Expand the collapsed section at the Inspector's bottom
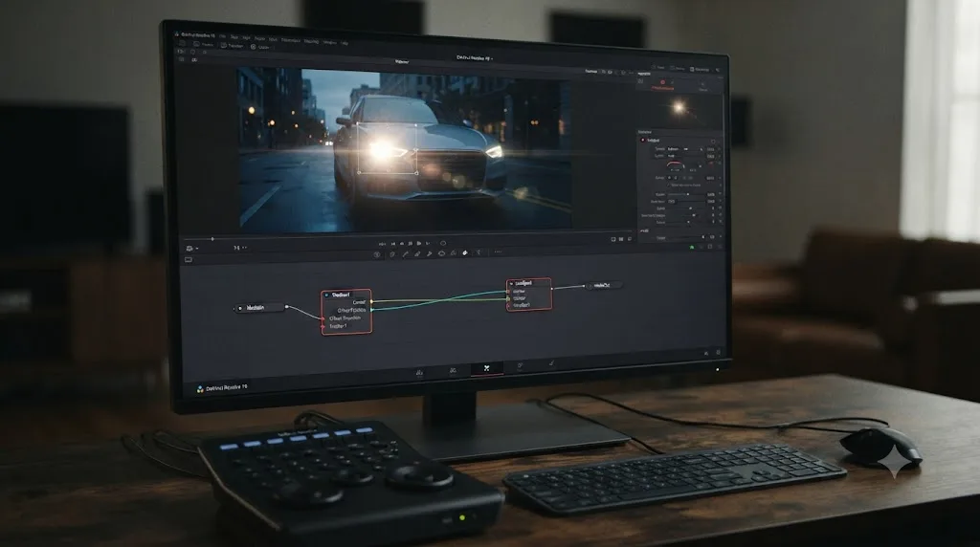This screenshot has height=547, width=980. [644, 231]
